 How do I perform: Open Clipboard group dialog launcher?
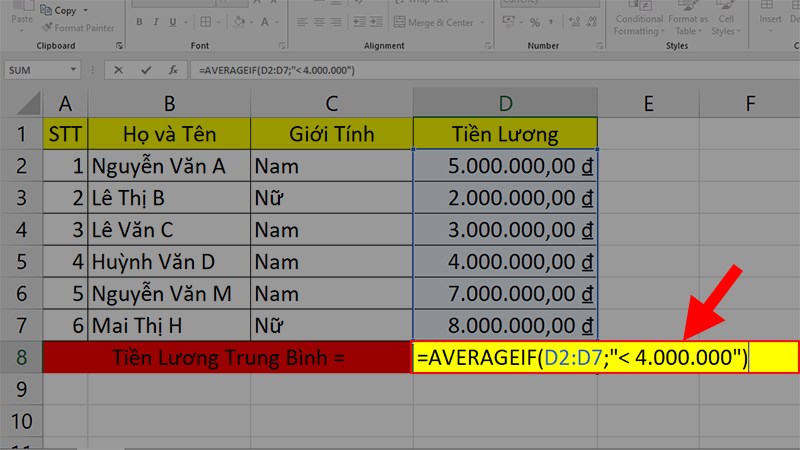pyautogui.click(x=119, y=46)
